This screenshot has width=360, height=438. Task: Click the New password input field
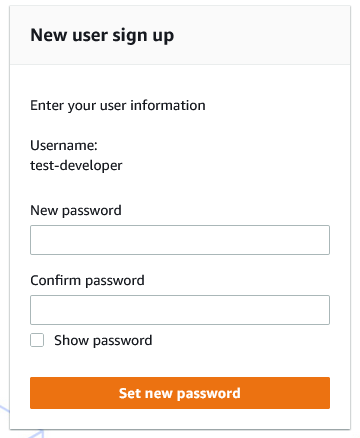point(180,240)
